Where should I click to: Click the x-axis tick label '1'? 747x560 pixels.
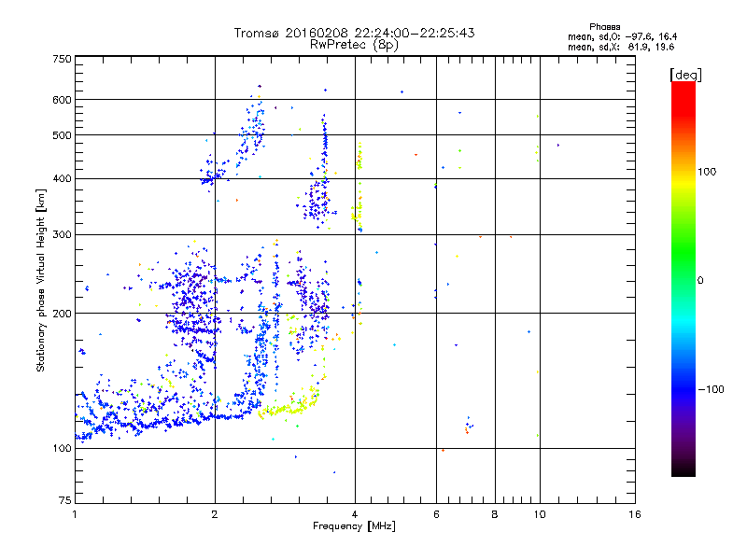click(x=75, y=514)
